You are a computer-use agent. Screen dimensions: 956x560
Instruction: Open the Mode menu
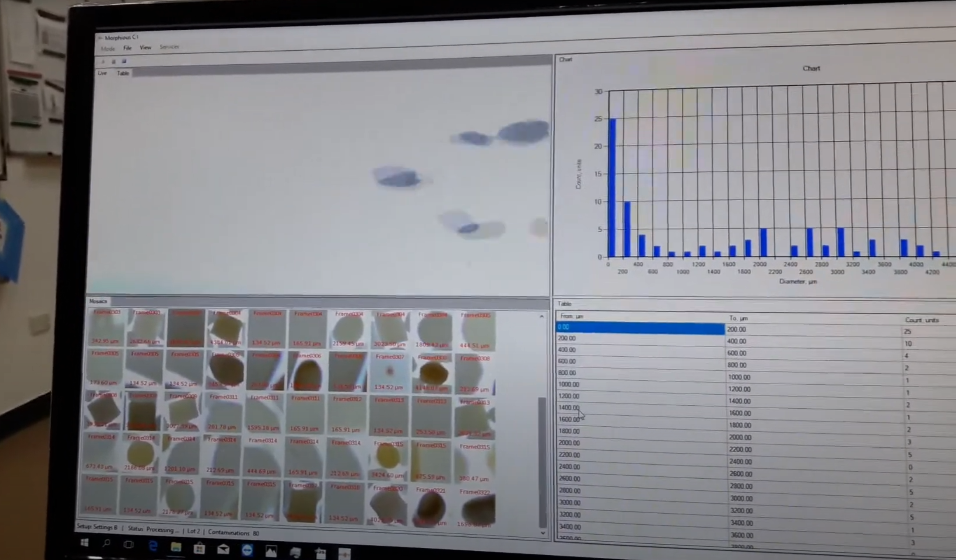108,49
